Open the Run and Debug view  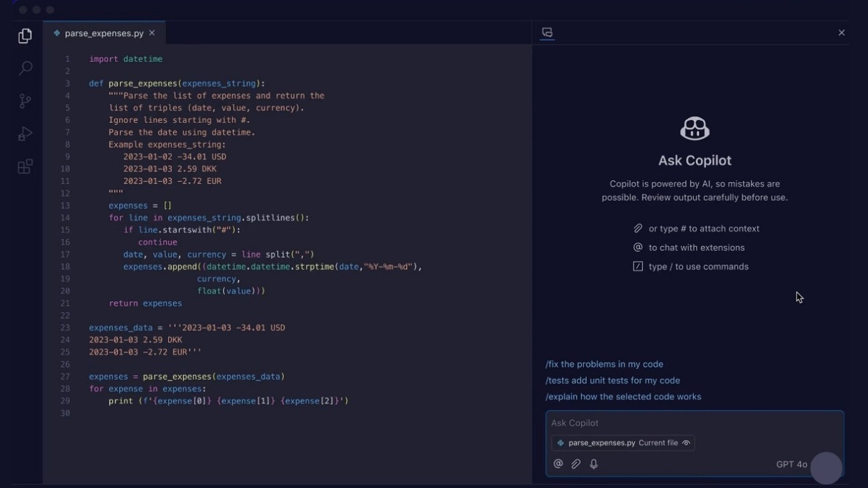25,133
